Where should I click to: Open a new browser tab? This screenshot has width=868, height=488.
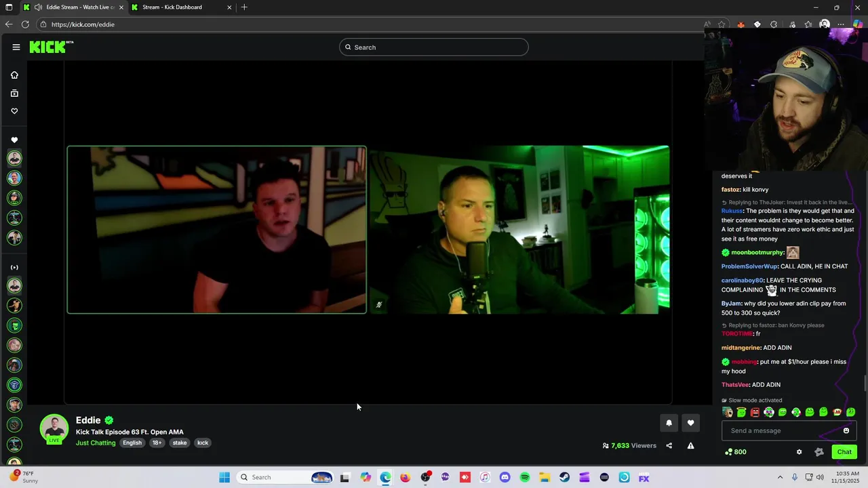(x=244, y=7)
